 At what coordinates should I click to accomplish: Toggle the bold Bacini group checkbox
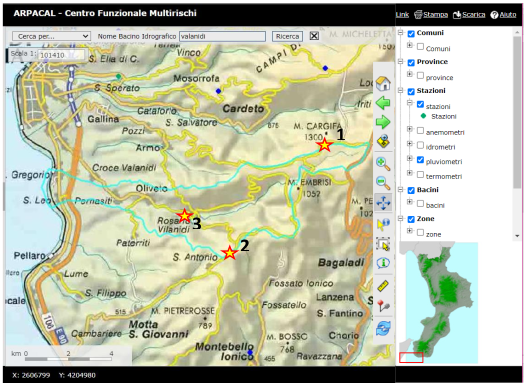411,190
